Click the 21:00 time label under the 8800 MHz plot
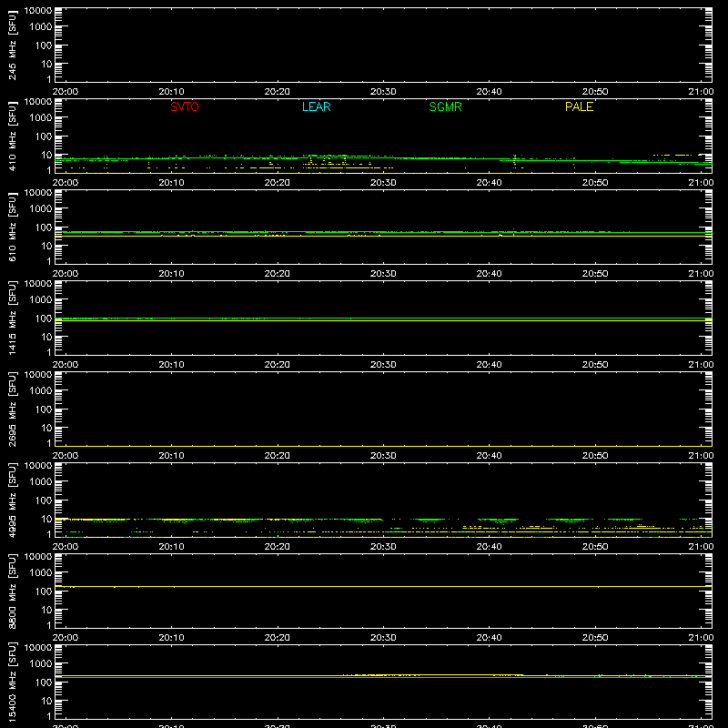The width and height of the screenshot is (728, 728). coord(701,638)
